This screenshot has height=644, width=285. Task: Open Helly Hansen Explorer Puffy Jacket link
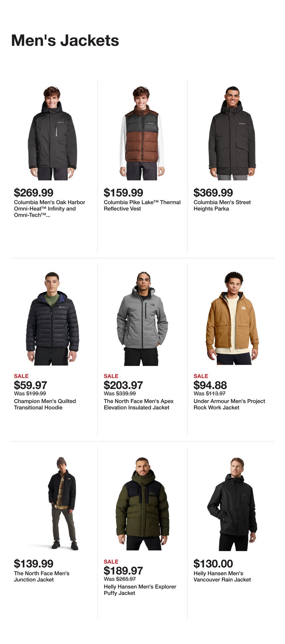140,590
